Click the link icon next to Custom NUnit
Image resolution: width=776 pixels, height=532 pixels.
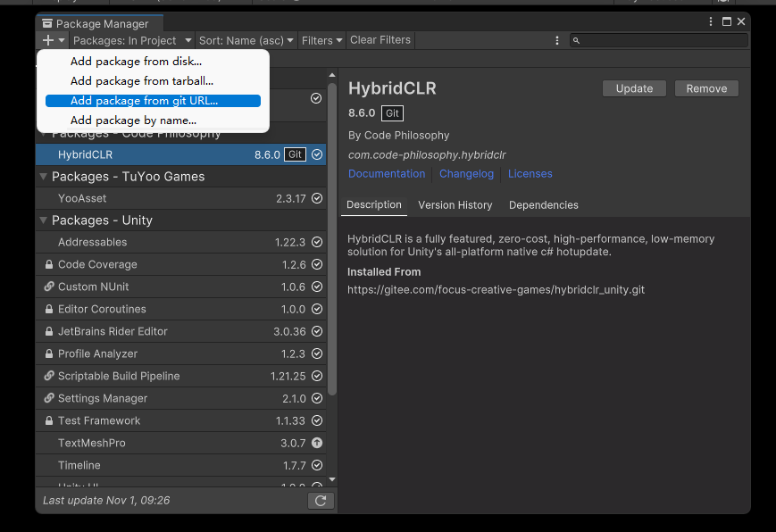[x=49, y=287]
